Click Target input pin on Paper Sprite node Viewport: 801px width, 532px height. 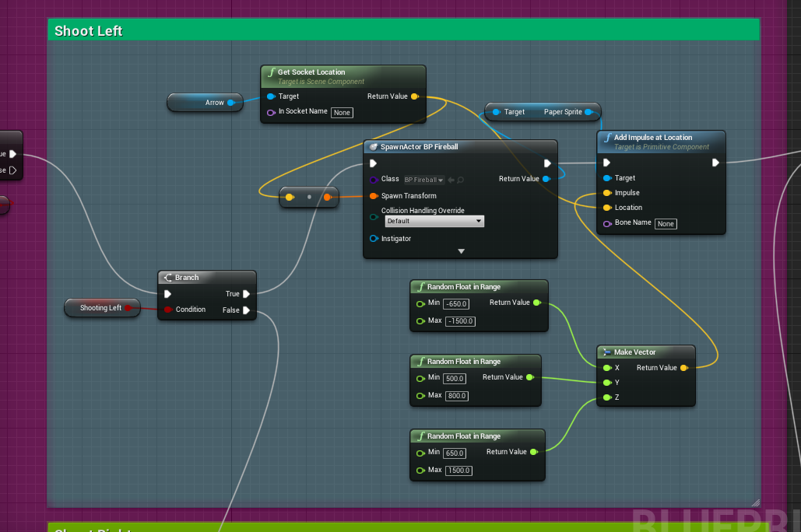pyautogui.click(x=496, y=112)
